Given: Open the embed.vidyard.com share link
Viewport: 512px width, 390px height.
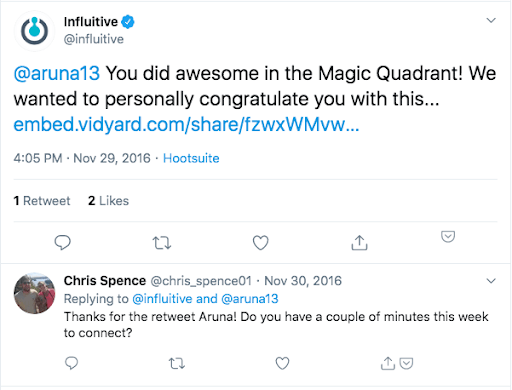Looking at the screenshot, I should click(186, 125).
